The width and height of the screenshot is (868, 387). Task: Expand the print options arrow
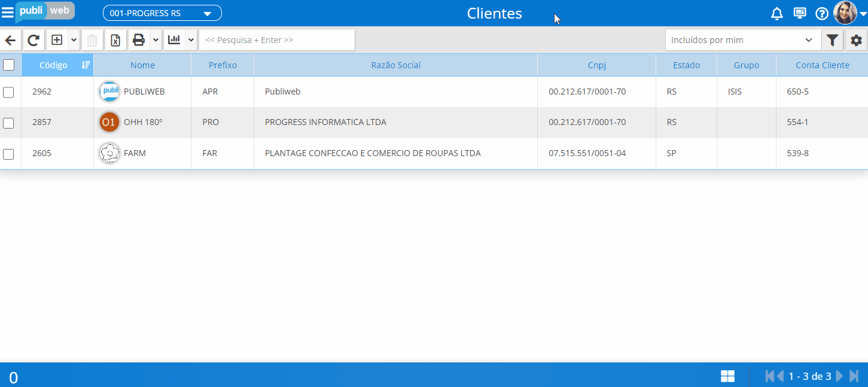(x=156, y=40)
